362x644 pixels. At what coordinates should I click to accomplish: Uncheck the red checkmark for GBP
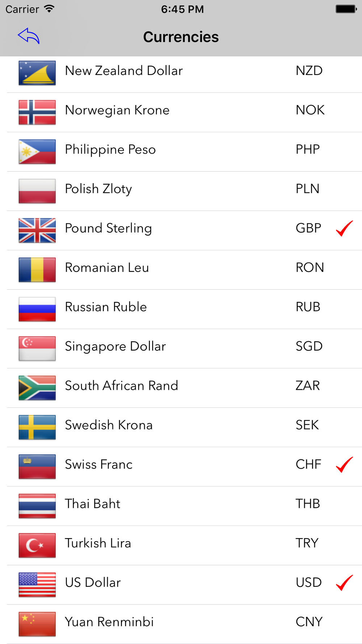coord(344,229)
